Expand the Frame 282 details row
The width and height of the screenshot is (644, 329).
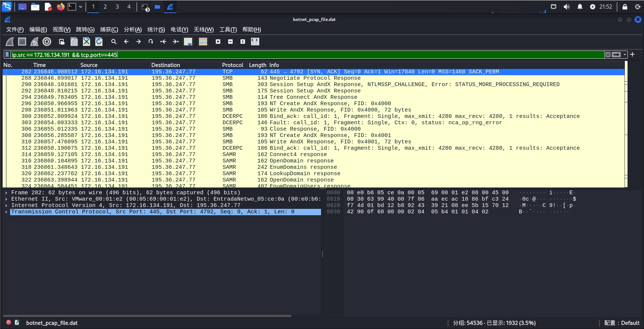point(6,193)
